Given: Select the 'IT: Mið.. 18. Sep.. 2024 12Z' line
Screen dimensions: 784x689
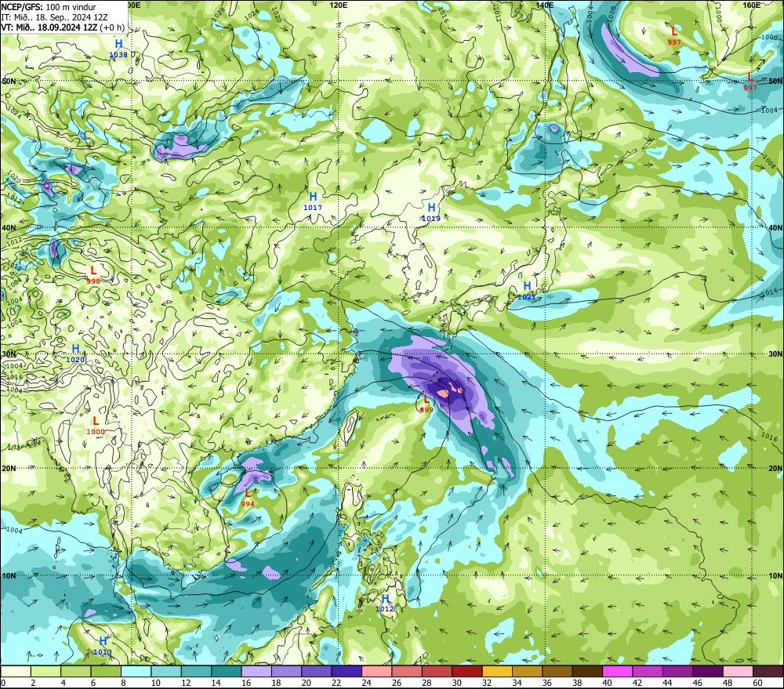Looking at the screenshot, I should pyautogui.click(x=54, y=17).
